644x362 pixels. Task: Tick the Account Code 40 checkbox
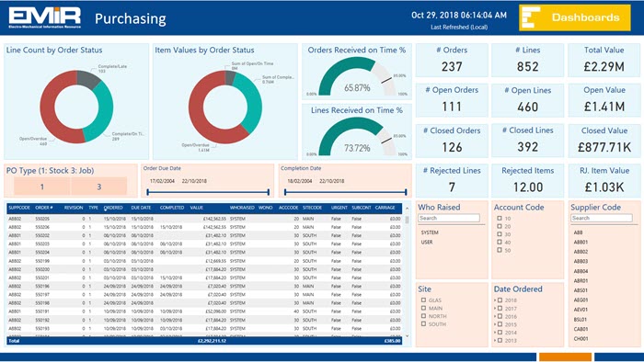[500, 243]
